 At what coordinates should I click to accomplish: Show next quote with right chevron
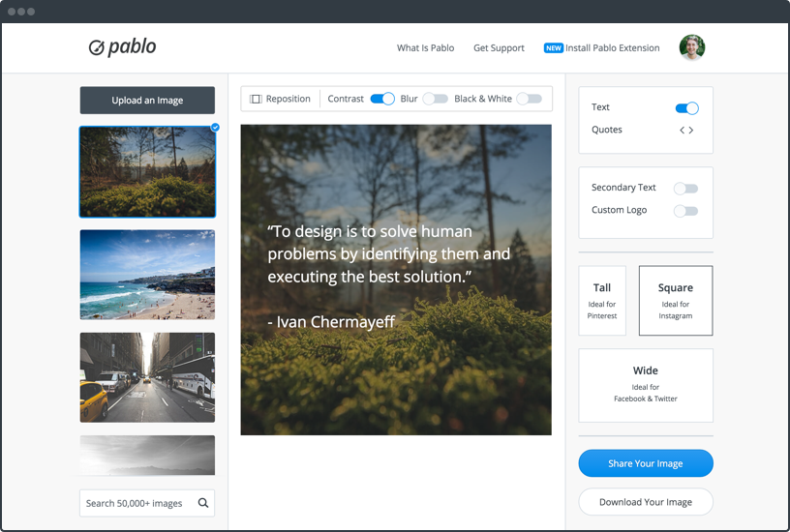pos(691,130)
